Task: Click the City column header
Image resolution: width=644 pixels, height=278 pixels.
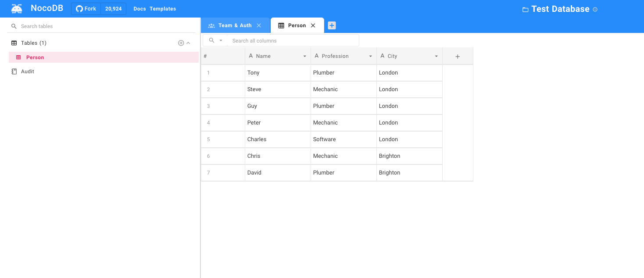Action: pos(409,56)
